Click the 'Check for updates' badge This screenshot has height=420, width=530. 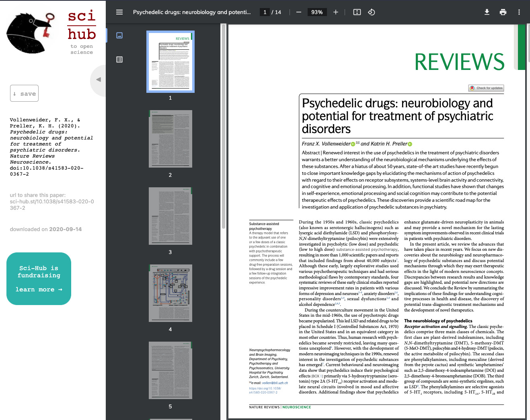pos(486,88)
